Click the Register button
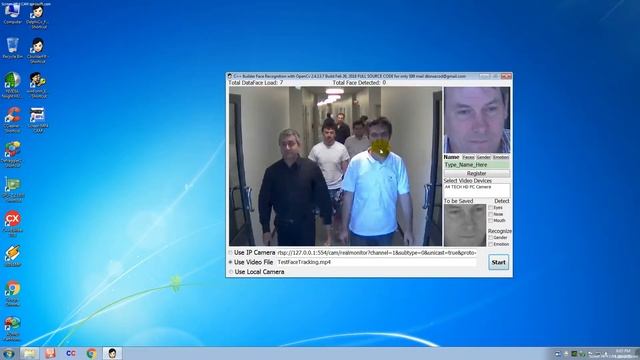 click(477, 173)
